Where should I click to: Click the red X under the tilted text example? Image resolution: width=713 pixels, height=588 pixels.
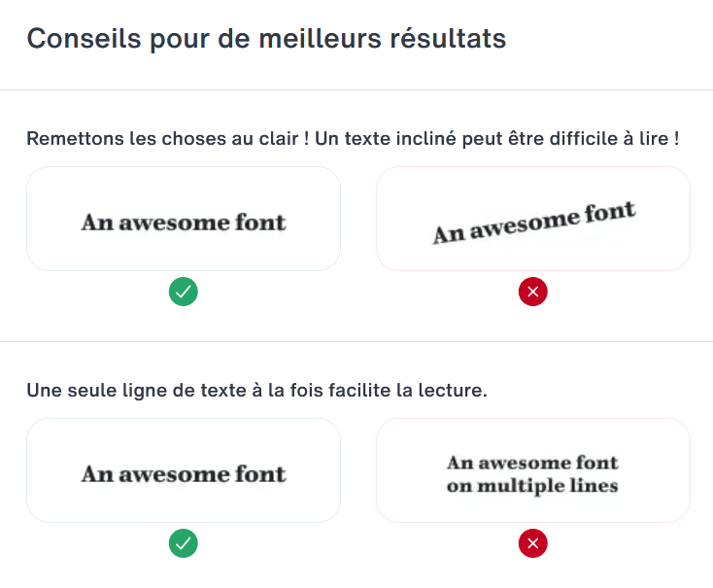point(532,292)
